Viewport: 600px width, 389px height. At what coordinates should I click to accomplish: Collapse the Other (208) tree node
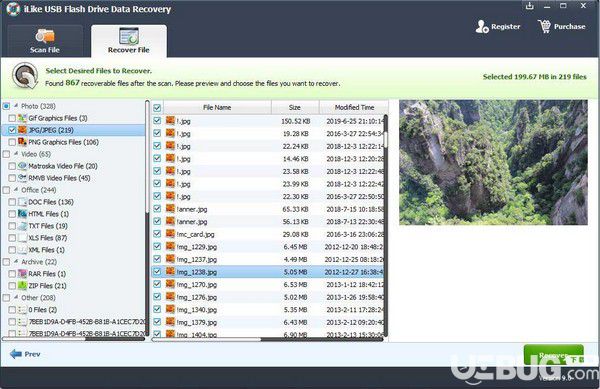16,298
